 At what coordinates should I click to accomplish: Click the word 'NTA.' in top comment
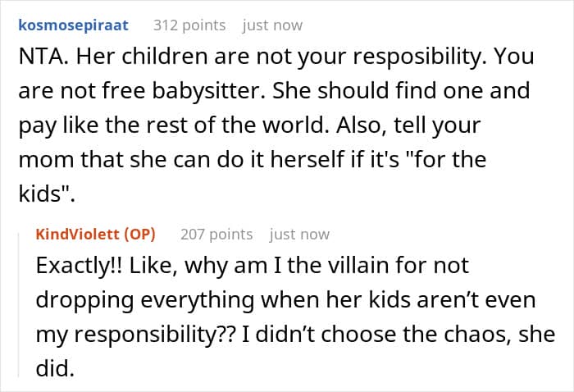[43, 57]
